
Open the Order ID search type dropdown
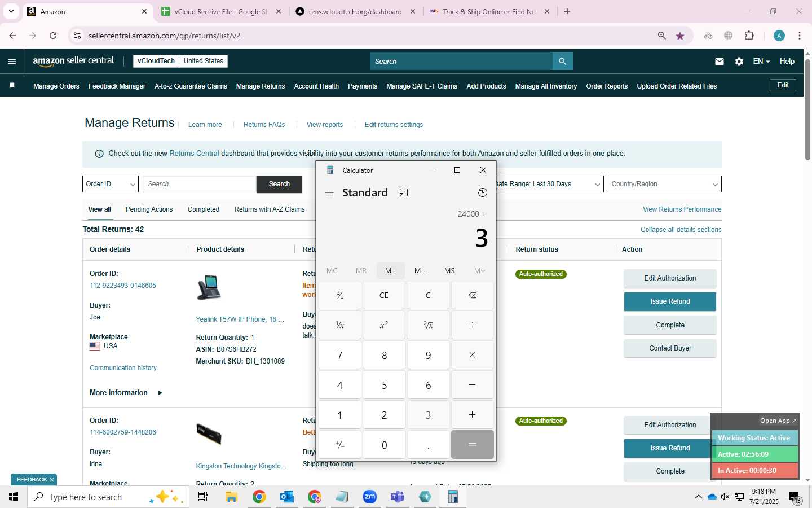(x=111, y=184)
